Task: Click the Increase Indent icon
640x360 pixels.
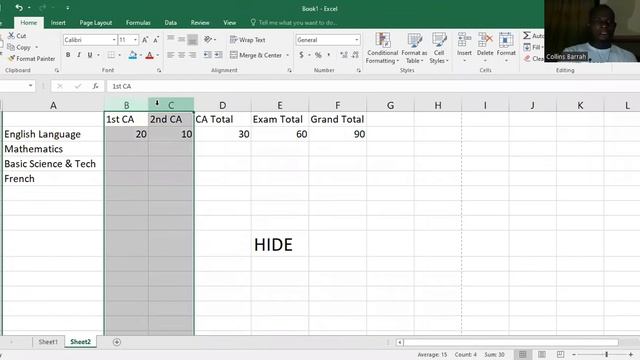Action: pos(218,55)
